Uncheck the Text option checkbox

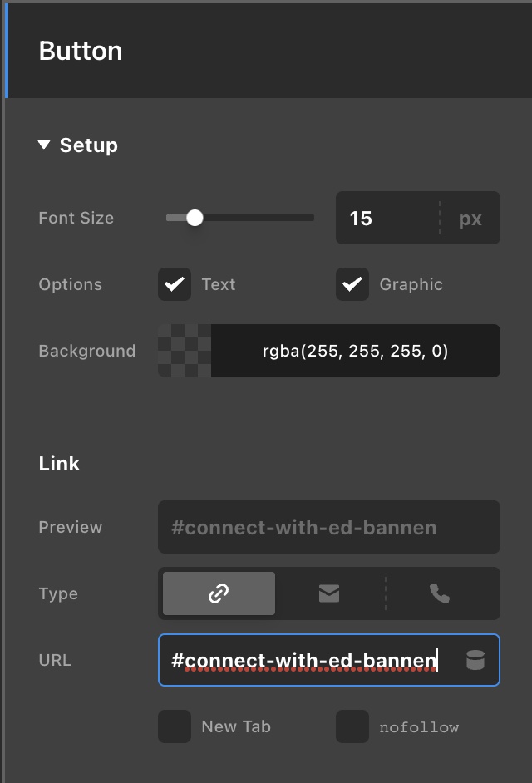(175, 284)
